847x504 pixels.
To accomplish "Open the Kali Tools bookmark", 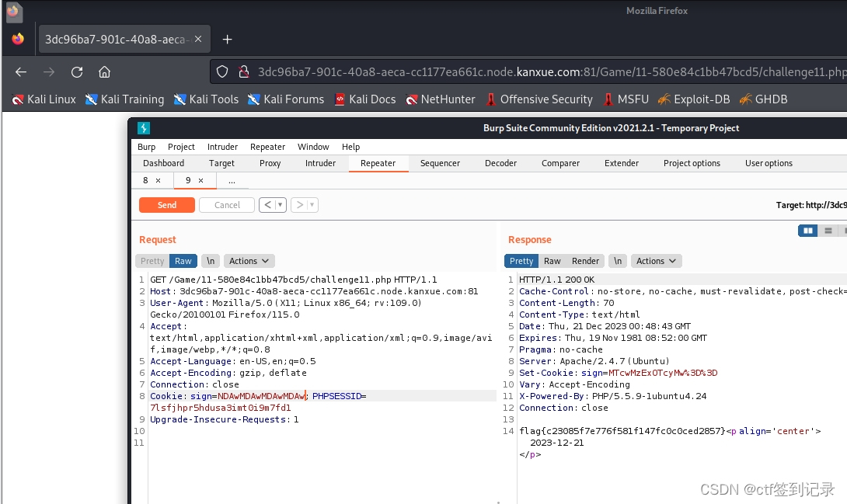I will (x=207, y=99).
